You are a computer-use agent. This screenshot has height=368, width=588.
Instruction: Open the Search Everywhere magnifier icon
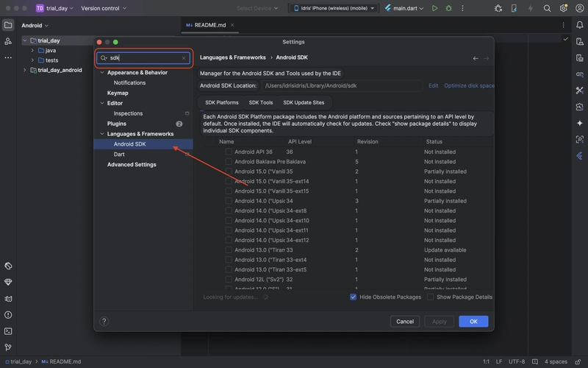(x=547, y=8)
